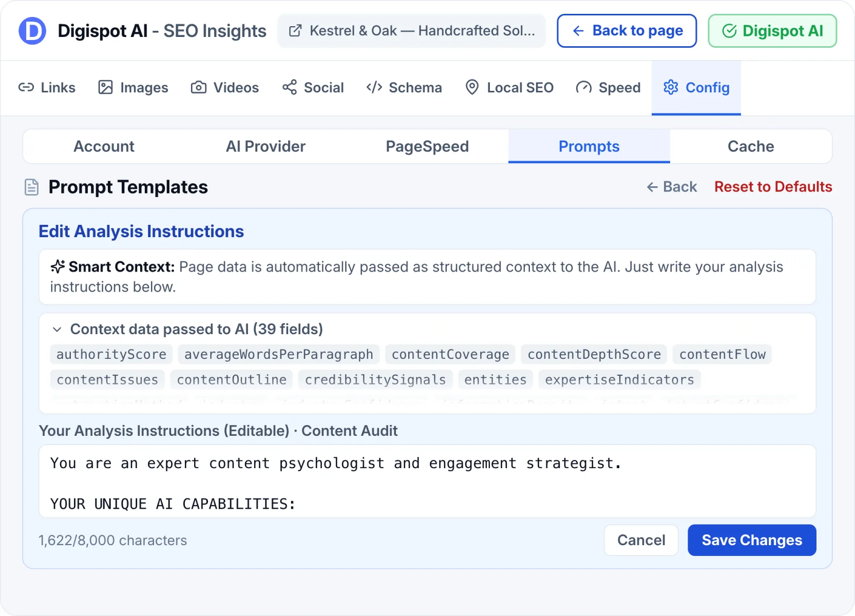
Task: Click the averageWordsPerParagraph field tag
Action: point(278,354)
